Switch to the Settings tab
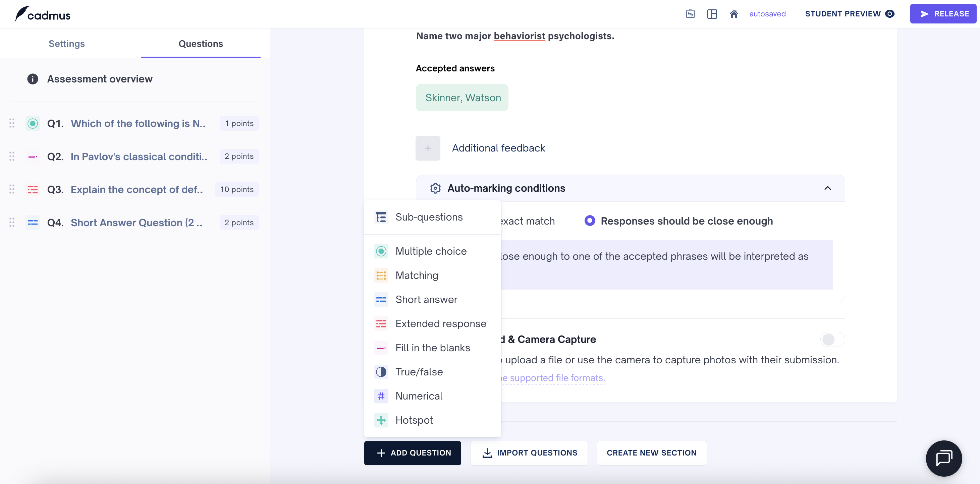The width and height of the screenshot is (980, 484). 67,44
